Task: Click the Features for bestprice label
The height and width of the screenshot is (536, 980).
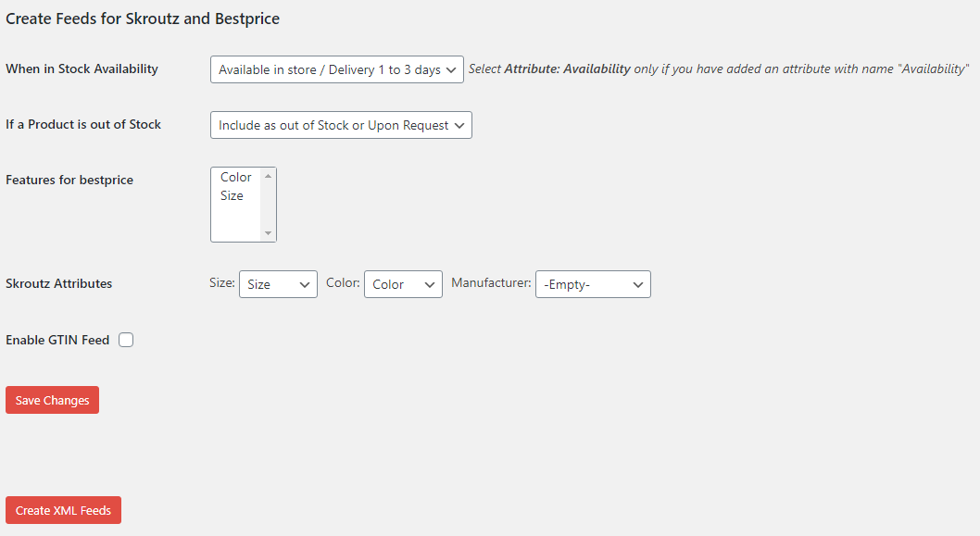Action: click(x=69, y=180)
